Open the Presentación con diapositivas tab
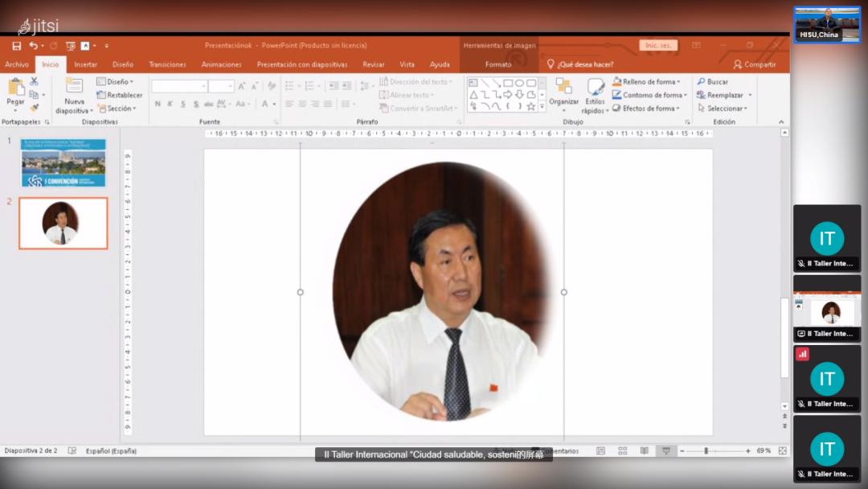This screenshot has width=868, height=489. [x=302, y=65]
